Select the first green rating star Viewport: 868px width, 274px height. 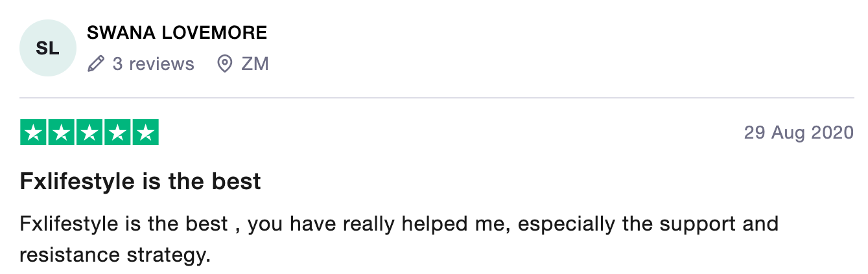(34, 133)
